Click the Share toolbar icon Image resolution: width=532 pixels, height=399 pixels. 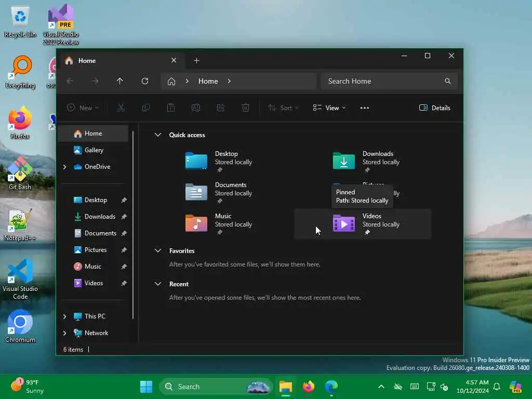[220, 108]
